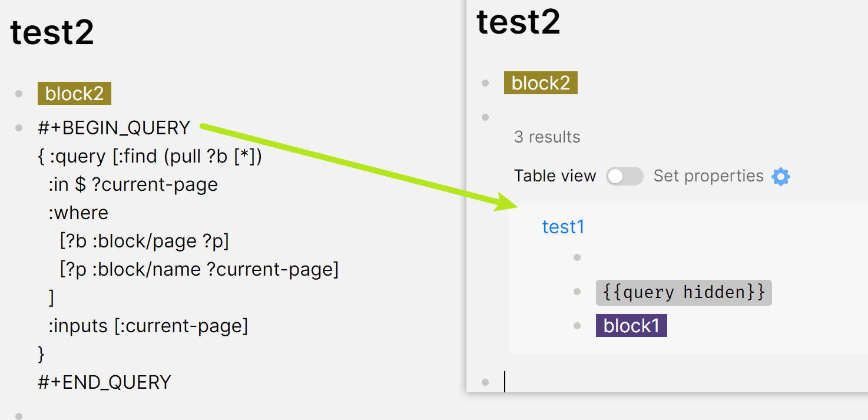
Task: Click the bullet beside block2 on left page
Action: tap(18, 92)
